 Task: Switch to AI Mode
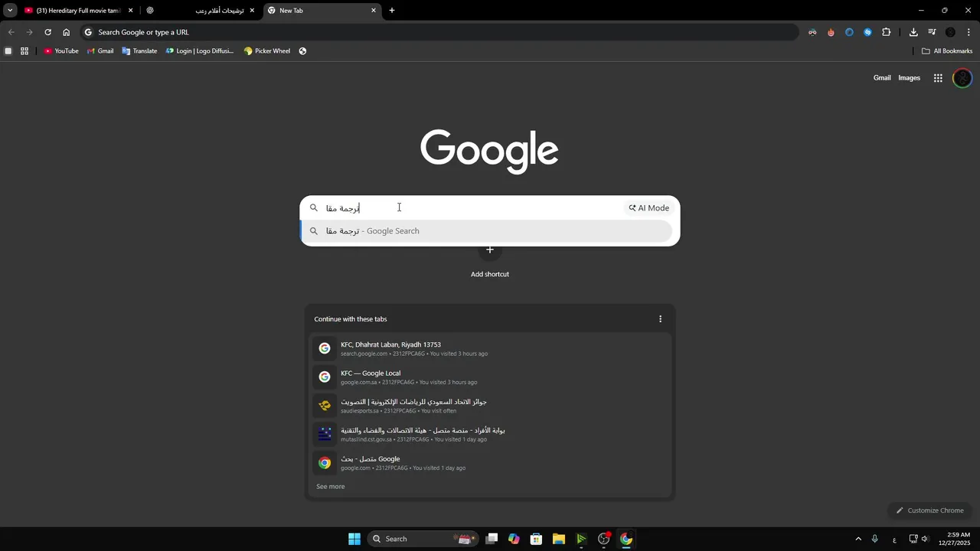[x=649, y=208]
